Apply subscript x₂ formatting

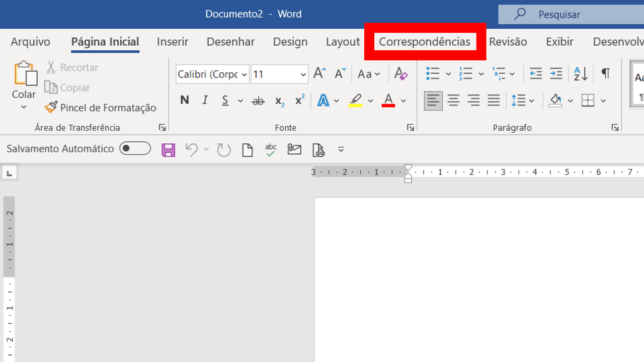(280, 101)
